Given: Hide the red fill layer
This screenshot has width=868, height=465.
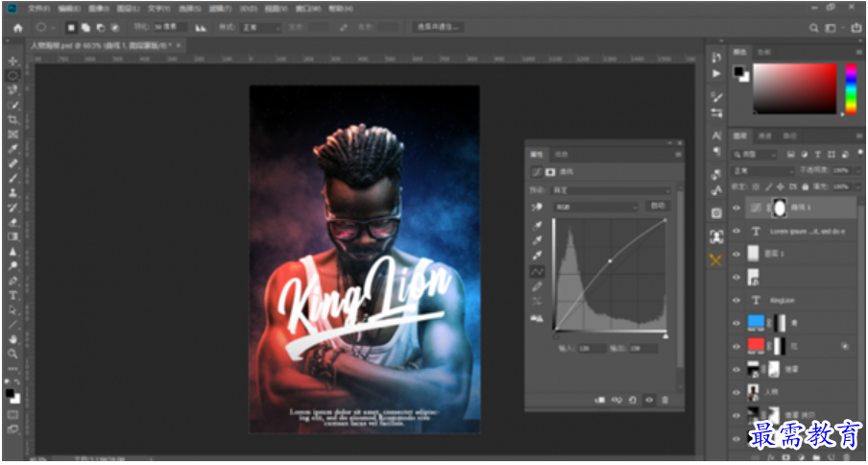Looking at the screenshot, I should (x=736, y=346).
